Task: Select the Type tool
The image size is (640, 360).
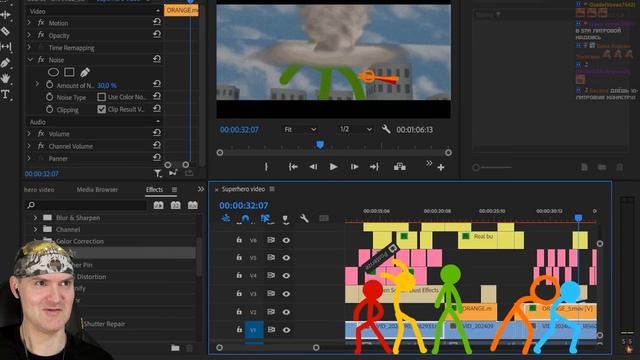Action: pyautogui.click(x=5, y=94)
